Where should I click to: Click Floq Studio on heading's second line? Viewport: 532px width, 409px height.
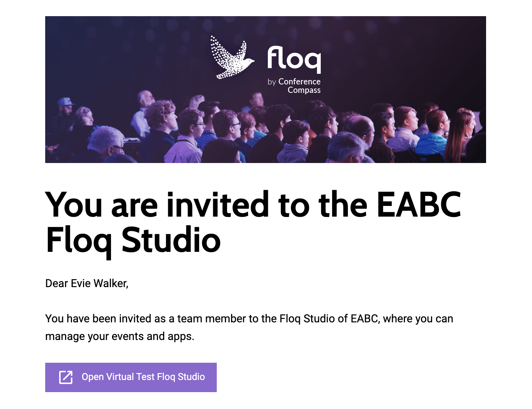pyautogui.click(x=133, y=240)
